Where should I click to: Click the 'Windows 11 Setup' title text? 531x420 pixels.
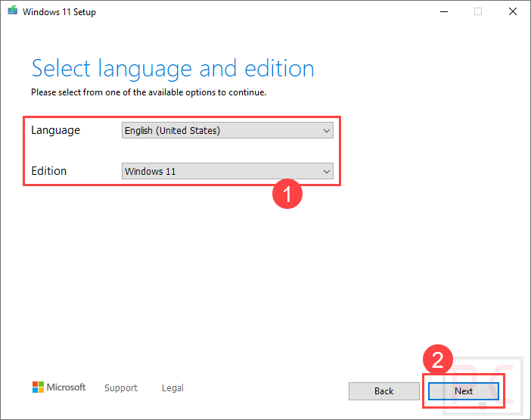click(59, 12)
